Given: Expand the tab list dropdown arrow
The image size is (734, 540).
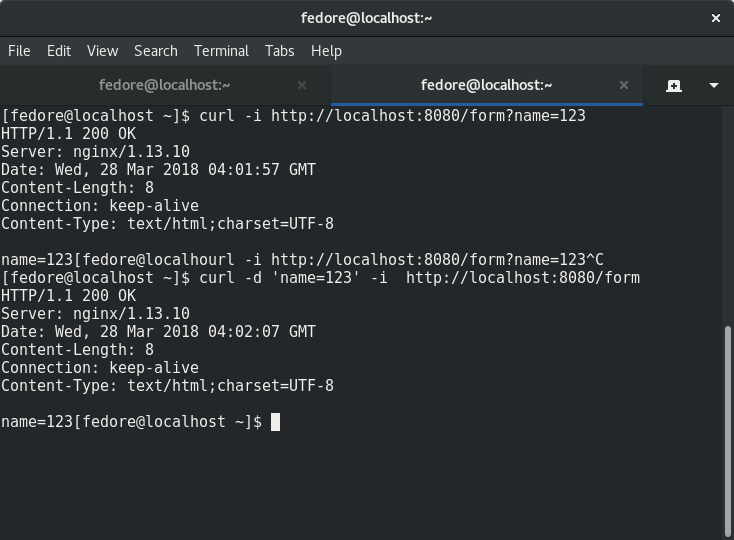Looking at the screenshot, I should (x=714, y=85).
